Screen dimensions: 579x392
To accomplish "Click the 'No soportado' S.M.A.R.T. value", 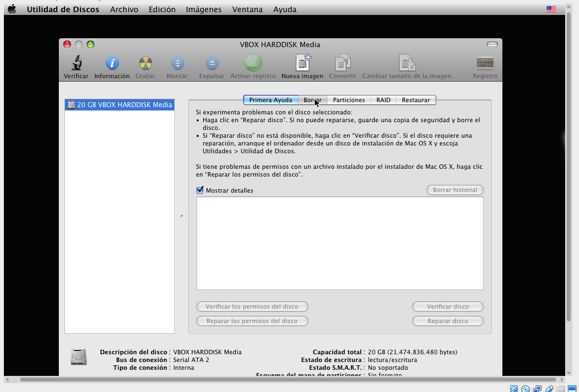I will [x=387, y=368].
